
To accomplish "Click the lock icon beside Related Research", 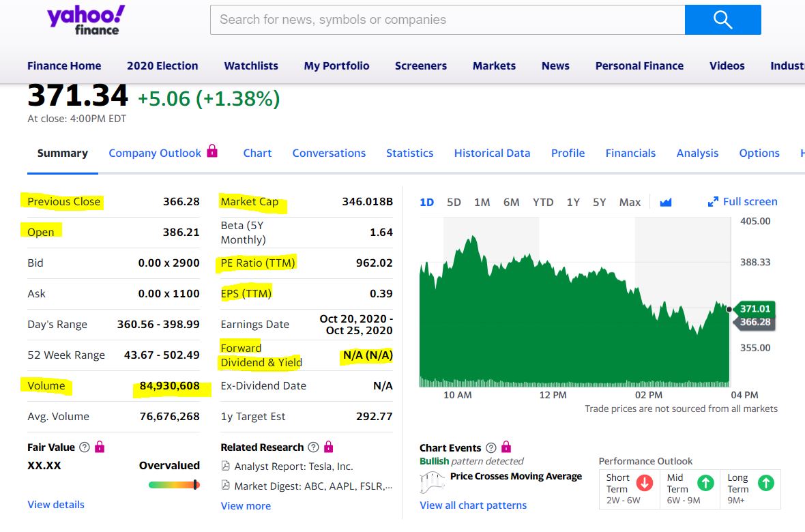I will pyautogui.click(x=329, y=447).
